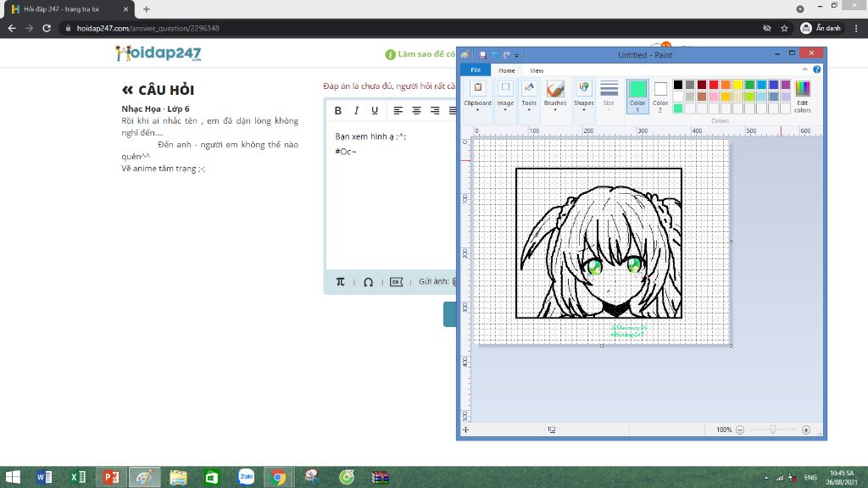
Task: Open WinRAR from the taskbar
Action: point(381,477)
